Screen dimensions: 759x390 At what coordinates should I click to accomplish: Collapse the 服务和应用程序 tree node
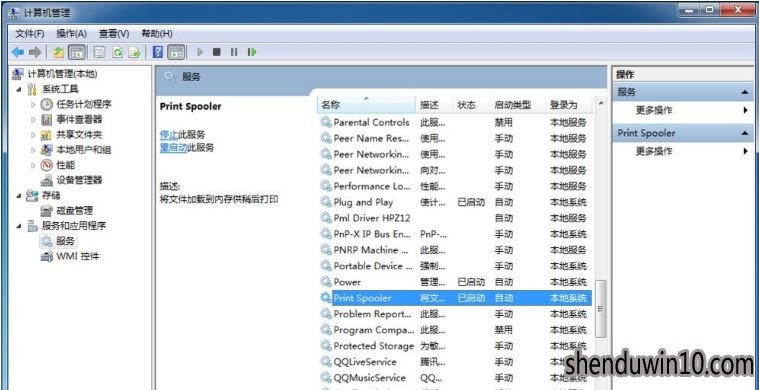pyautogui.click(x=19, y=226)
